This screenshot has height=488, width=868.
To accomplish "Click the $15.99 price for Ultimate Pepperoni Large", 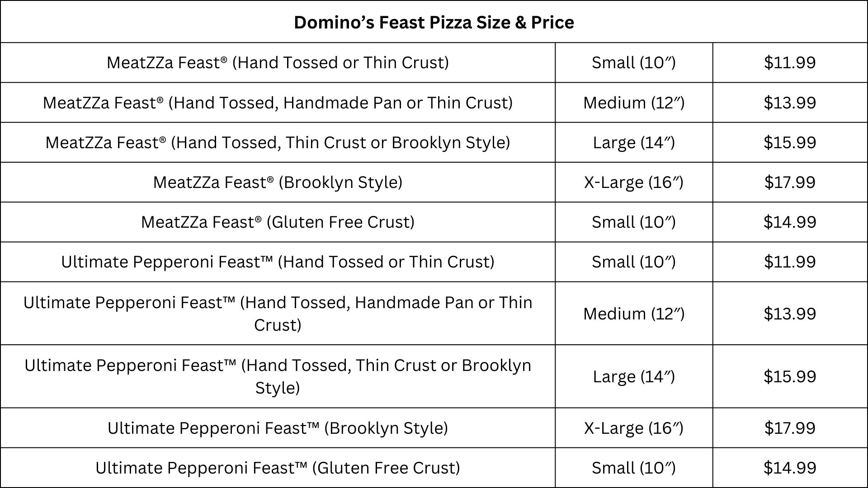I will [790, 376].
